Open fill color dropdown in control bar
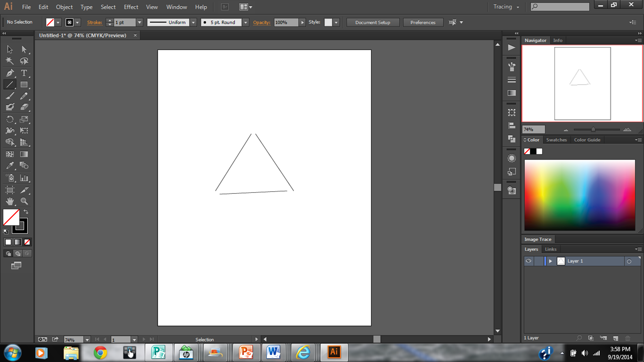644x362 pixels. click(x=58, y=22)
